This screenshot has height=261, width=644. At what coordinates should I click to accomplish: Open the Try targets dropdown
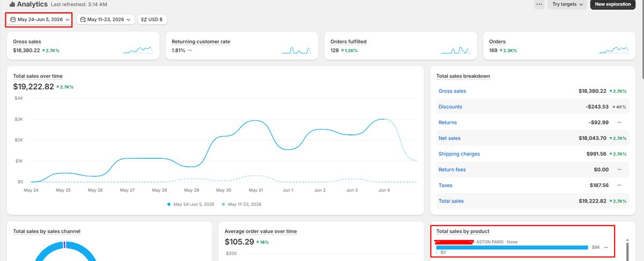(x=568, y=4)
